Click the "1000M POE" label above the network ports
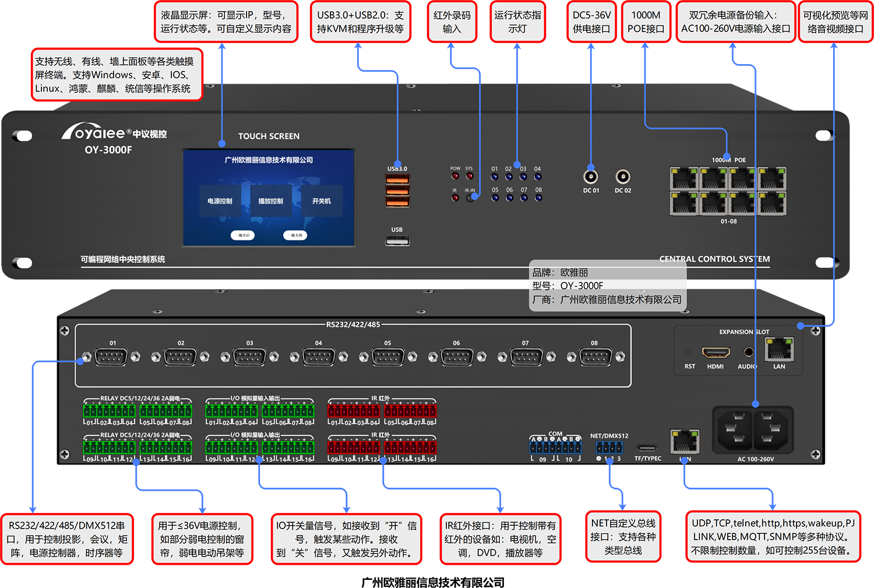Viewport: 874px width, 588px height. 728,160
